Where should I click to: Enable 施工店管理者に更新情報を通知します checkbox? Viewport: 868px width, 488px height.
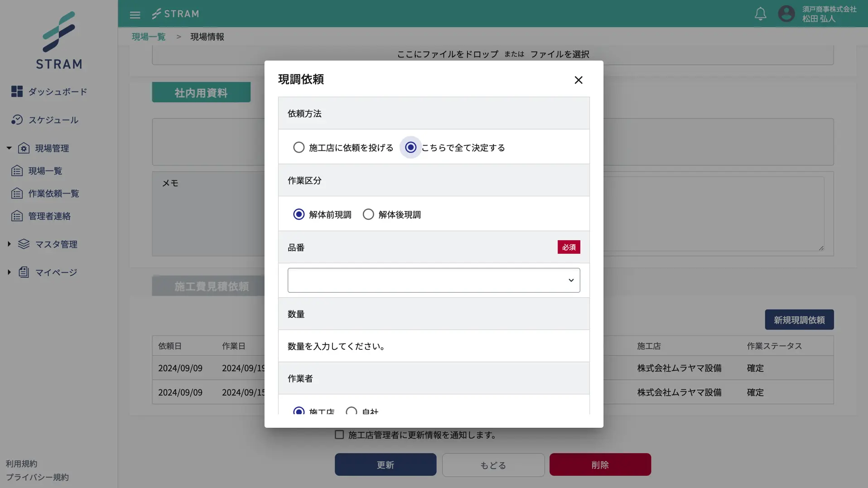click(x=339, y=434)
